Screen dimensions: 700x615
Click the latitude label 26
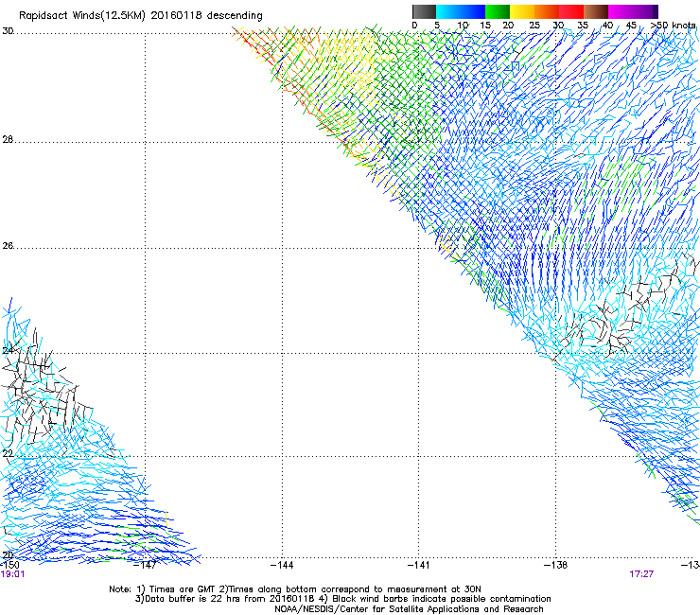coord(8,246)
